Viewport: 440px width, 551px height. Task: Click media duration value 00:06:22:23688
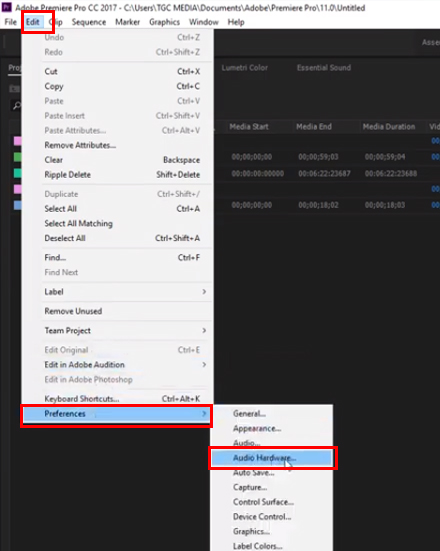(x=391, y=174)
